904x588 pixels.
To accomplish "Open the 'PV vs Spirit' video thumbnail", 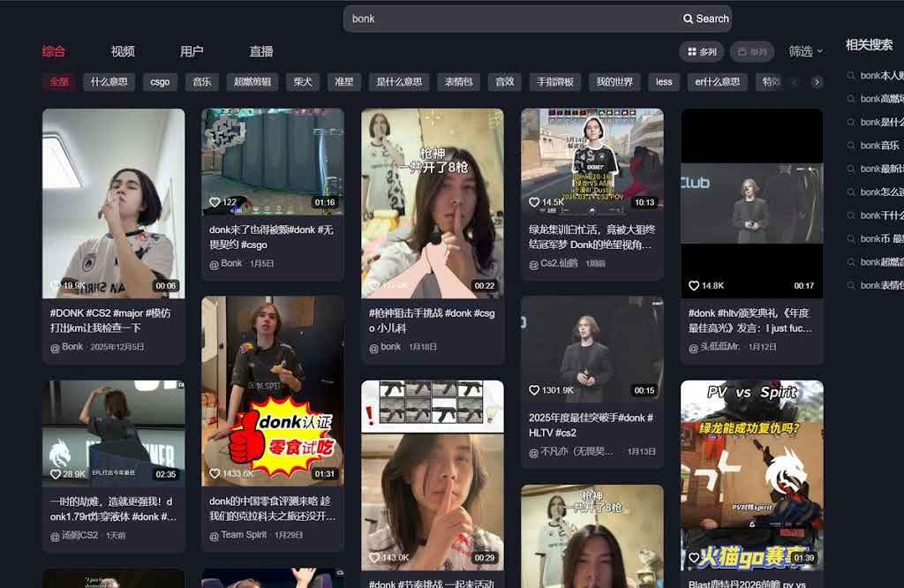I will click(x=752, y=475).
